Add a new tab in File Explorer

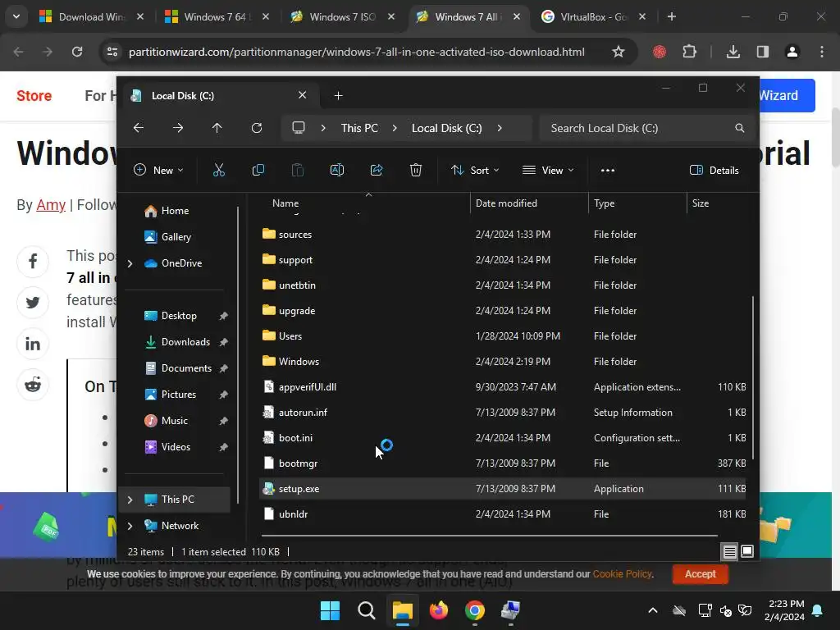point(338,96)
